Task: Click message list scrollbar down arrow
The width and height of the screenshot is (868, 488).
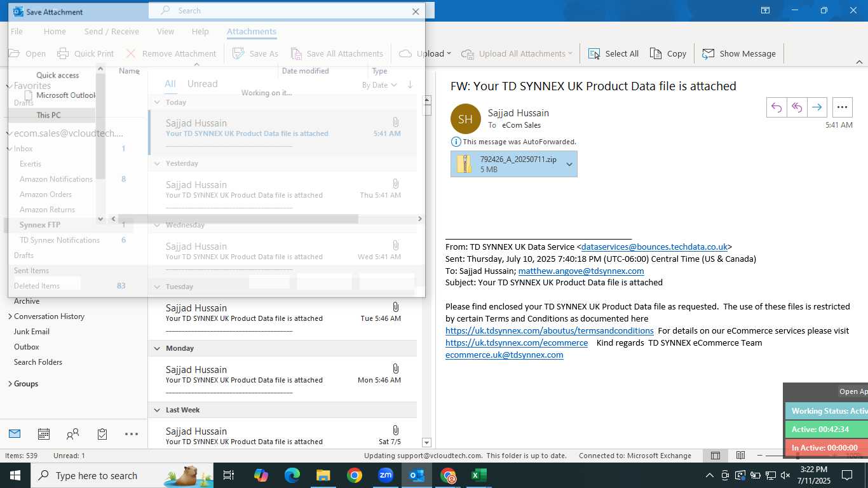Action: 427,442
